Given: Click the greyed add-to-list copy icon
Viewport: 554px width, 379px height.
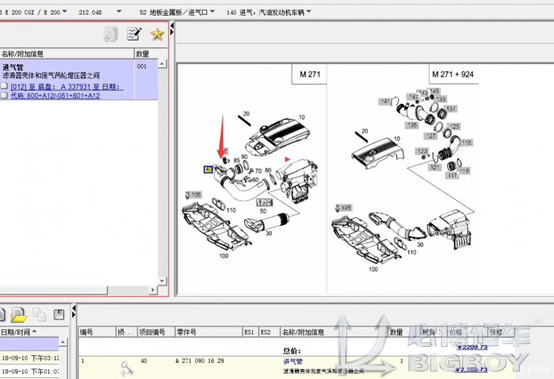Looking at the screenshot, I should coord(111,35).
